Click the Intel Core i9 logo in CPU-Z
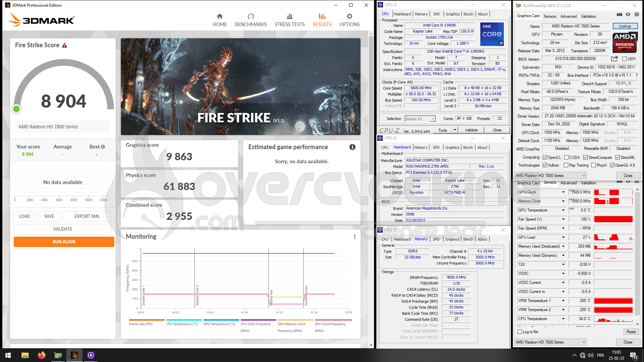644x362 pixels. [492, 34]
